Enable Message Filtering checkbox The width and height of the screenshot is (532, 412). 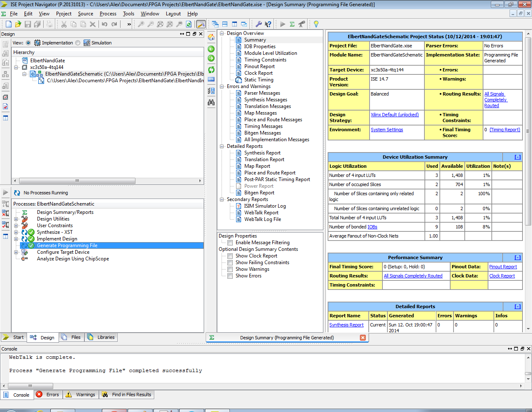pyautogui.click(x=230, y=243)
